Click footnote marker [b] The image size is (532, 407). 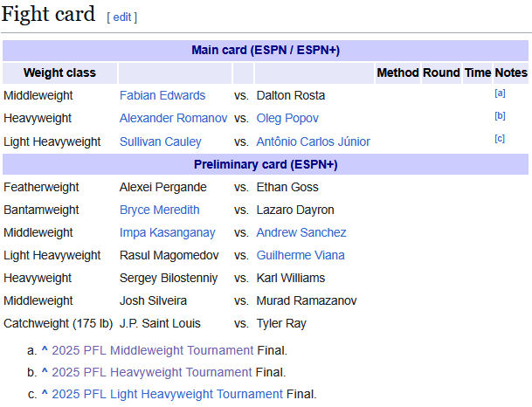(x=500, y=115)
